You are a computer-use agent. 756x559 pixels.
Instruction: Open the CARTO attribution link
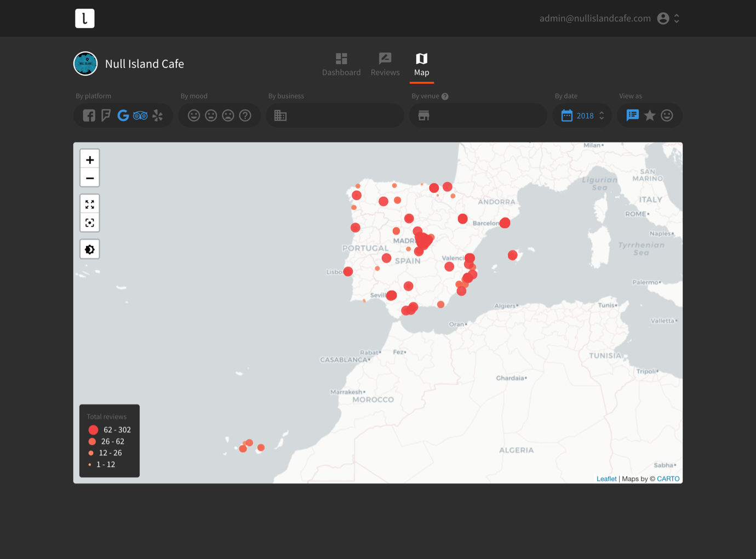668,479
